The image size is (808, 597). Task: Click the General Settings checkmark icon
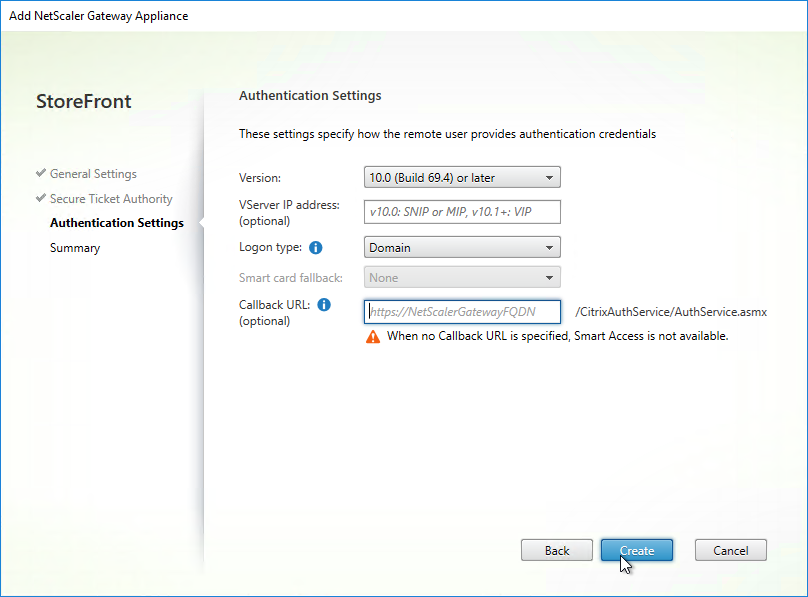(x=41, y=173)
